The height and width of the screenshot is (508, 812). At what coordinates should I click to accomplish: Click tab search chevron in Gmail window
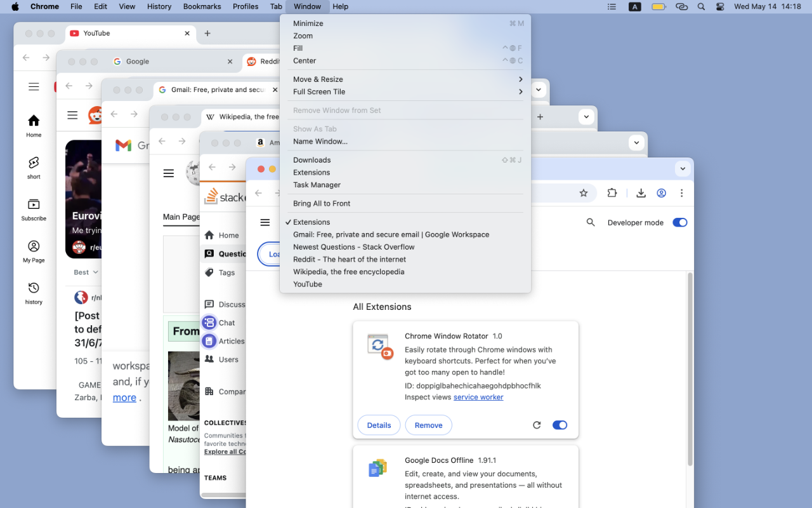[539, 90]
